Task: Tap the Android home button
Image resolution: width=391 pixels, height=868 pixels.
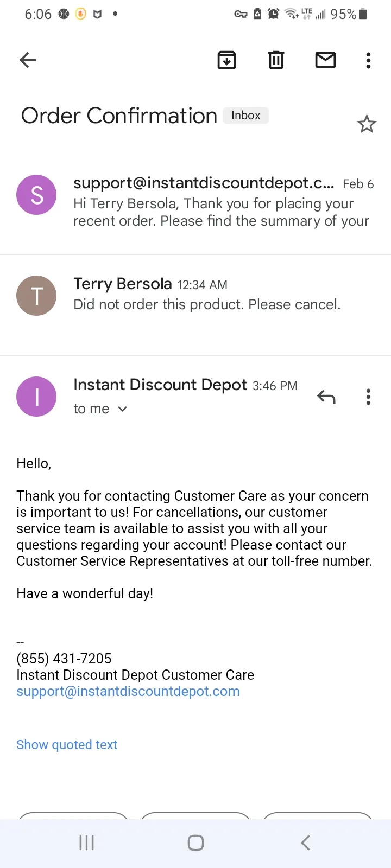Action: click(195, 843)
